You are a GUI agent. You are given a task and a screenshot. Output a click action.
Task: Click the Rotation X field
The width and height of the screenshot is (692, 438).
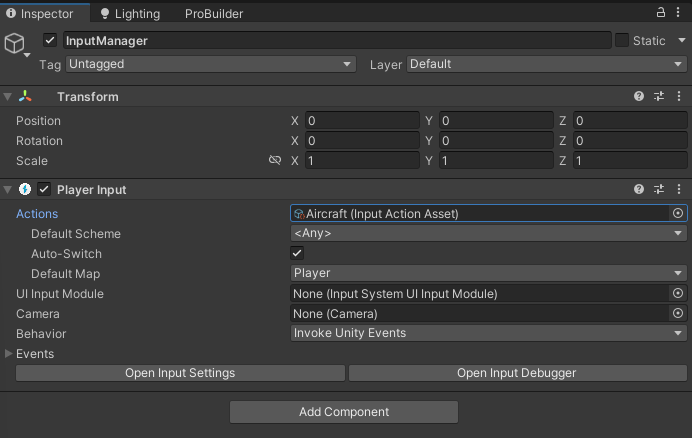pos(362,140)
